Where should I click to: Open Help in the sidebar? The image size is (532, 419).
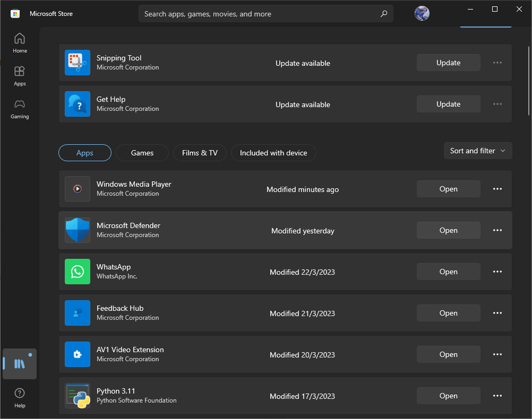[x=20, y=398]
